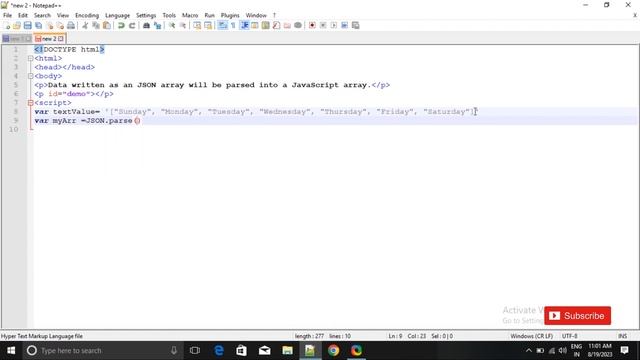
Task: Play back the recorded macro icon
Action: click(334, 25)
